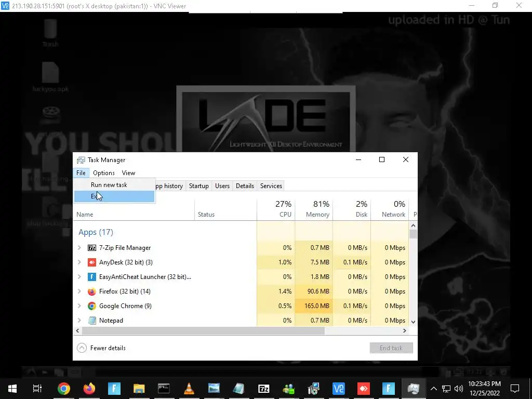Switch to the Users tab

point(222,186)
